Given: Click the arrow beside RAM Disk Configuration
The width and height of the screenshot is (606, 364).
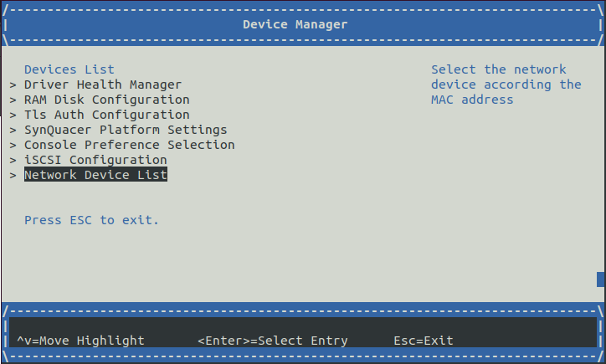Looking at the screenshot, I should pos(13,100).
